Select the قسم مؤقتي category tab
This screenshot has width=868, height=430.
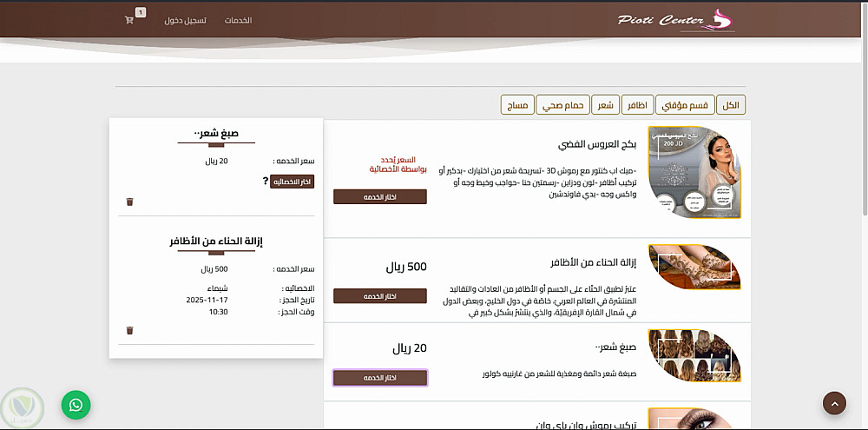pos(685,105)
